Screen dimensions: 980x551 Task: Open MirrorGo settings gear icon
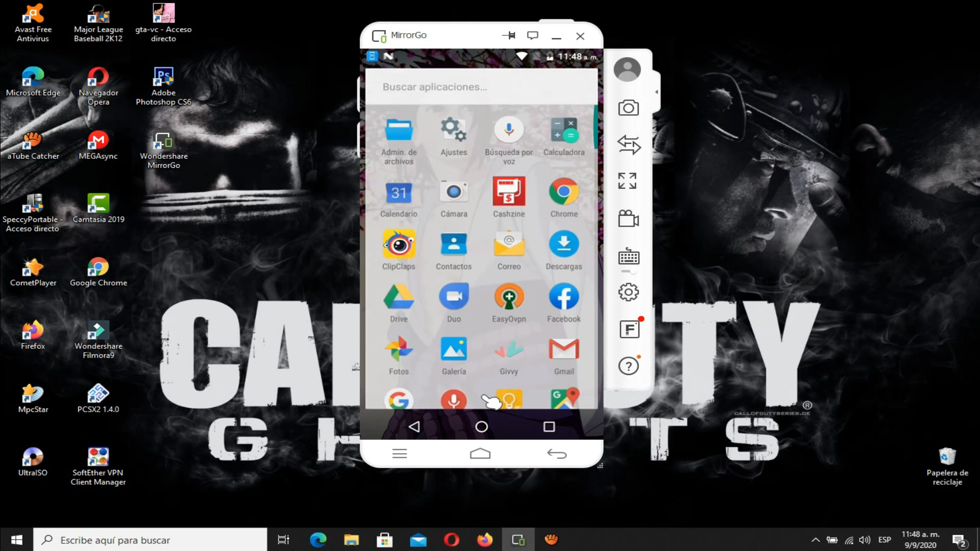click(x=628, y=292)
